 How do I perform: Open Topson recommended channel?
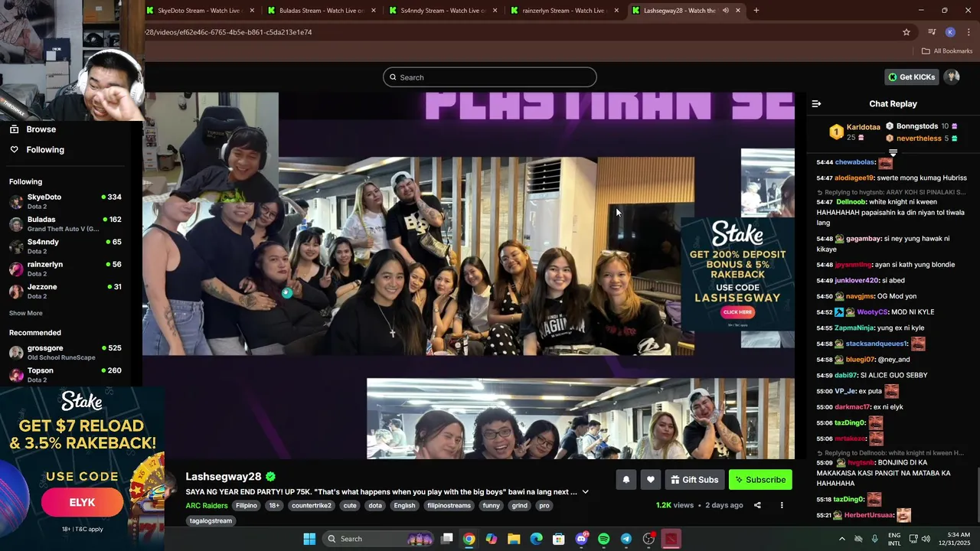click(x=65, y=375)
